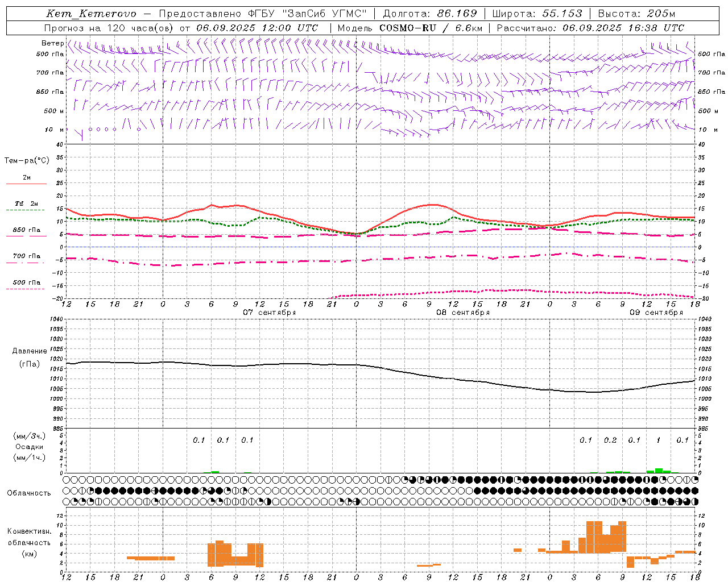Click the 07 сентября date label
The height and width of the screenshot is (582, 728).
point(270,313)
